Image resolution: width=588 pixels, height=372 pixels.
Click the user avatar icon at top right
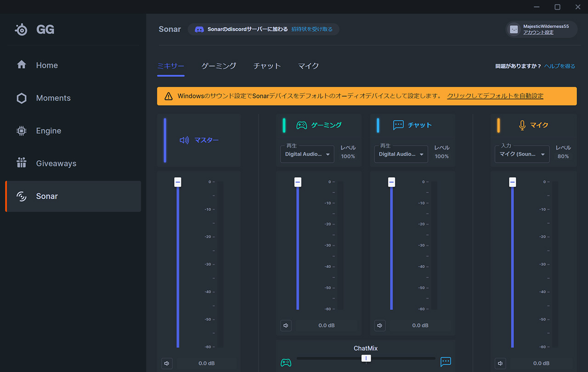click(514, 29)
